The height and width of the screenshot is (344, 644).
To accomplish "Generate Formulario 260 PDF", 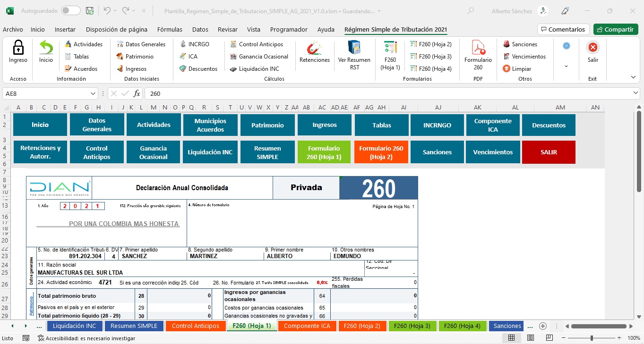I will pyautogui.click(x=478, y=55).
